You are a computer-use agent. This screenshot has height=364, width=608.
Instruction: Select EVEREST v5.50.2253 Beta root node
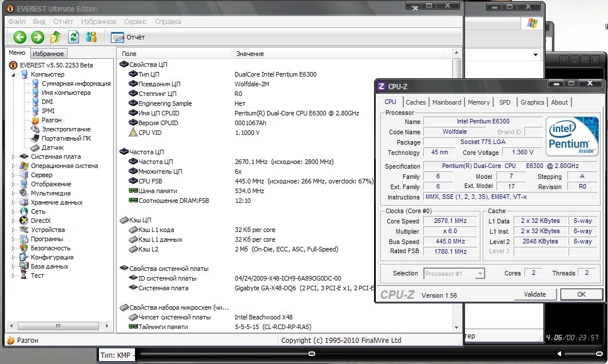[56, 65]
